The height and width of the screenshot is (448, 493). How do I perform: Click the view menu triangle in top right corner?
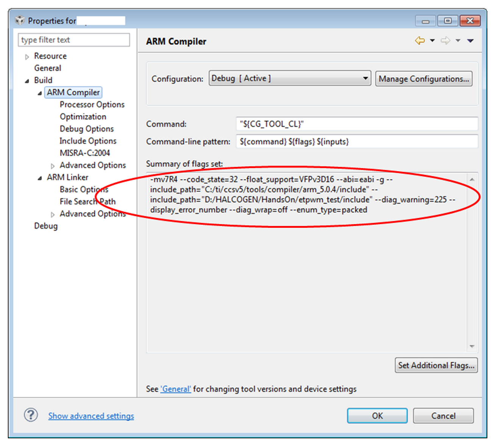coord(471,40)
